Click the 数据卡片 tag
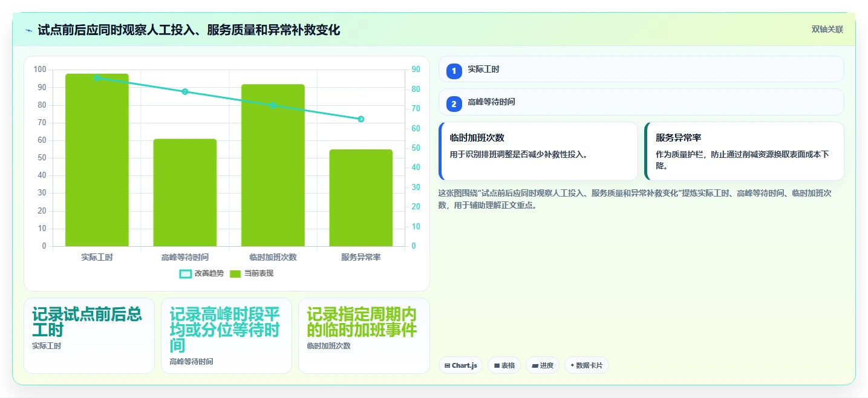 [587, 365]
